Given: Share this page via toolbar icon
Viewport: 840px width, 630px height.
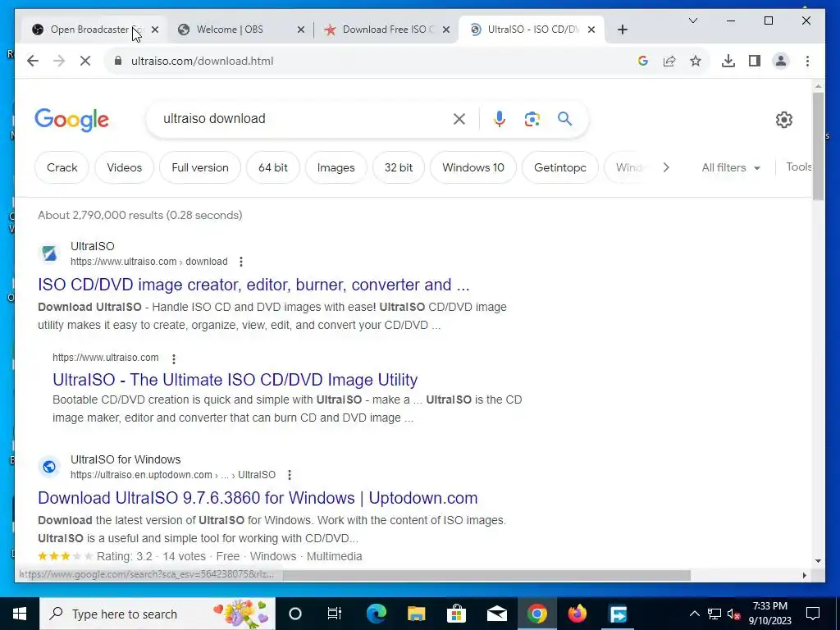Looking at the screenshot, I should pos(669,61).
